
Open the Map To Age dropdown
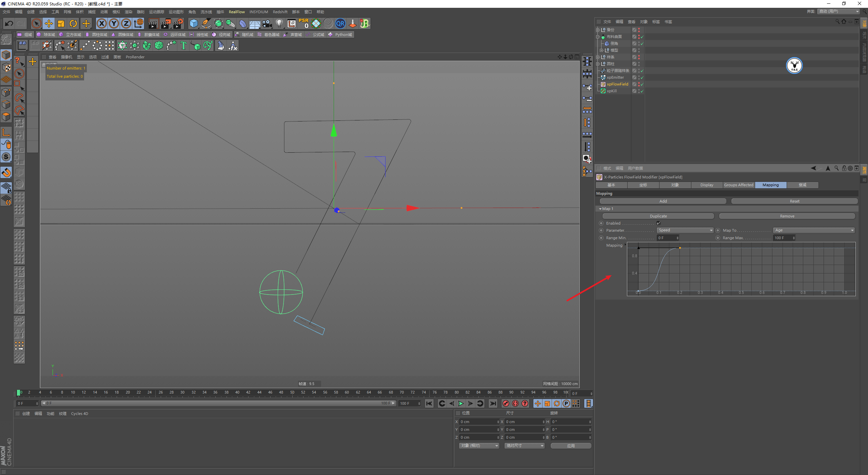point(814,230)
